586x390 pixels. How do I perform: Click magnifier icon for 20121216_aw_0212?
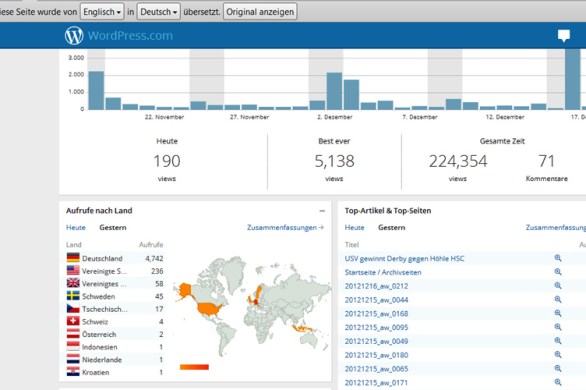(558, 286)
